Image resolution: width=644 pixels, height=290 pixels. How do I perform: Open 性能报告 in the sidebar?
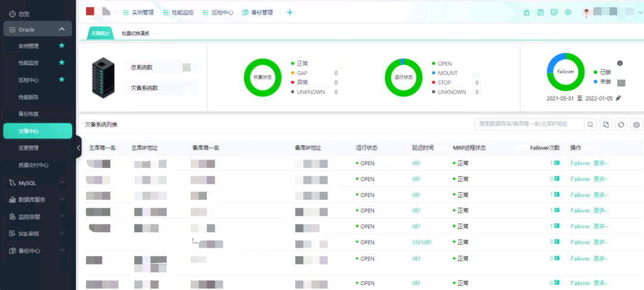(29, 97)
